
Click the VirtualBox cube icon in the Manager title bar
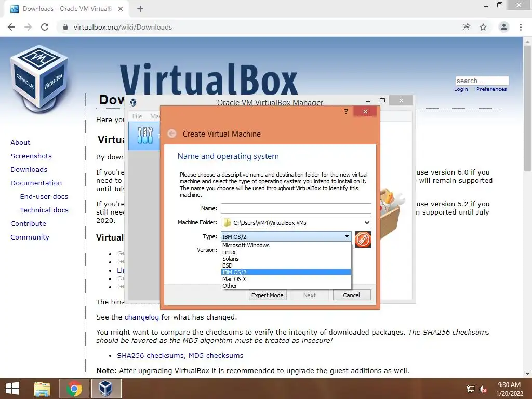point(134,102)
